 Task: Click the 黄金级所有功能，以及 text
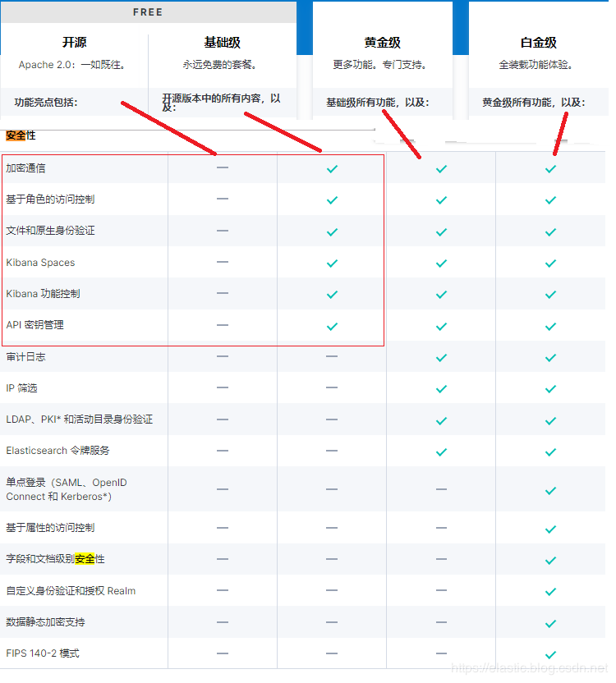point(534,103)
